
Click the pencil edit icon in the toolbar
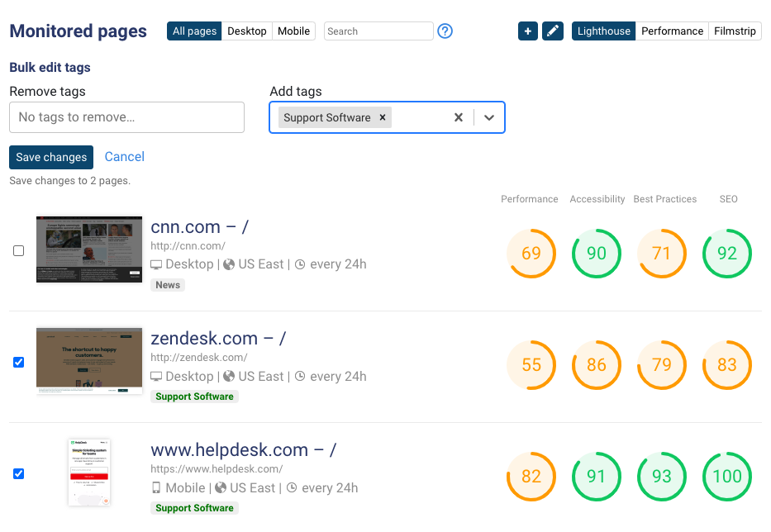(552, 31)
